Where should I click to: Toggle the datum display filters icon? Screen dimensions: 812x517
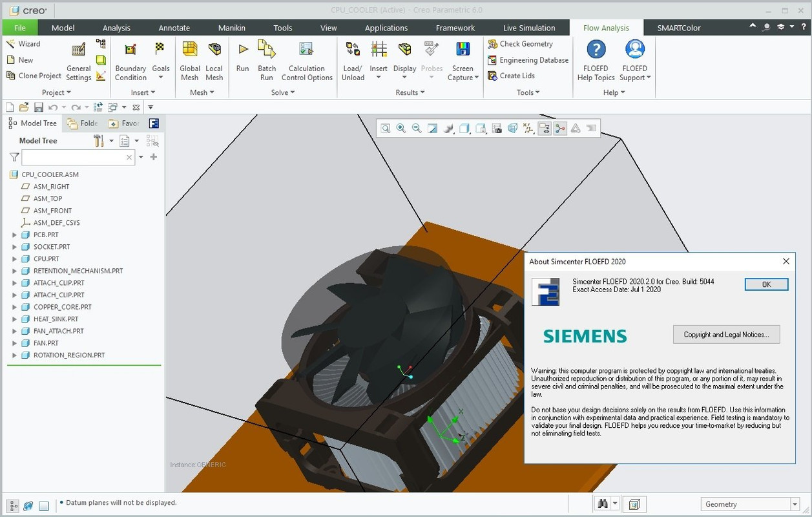[528, 129]
